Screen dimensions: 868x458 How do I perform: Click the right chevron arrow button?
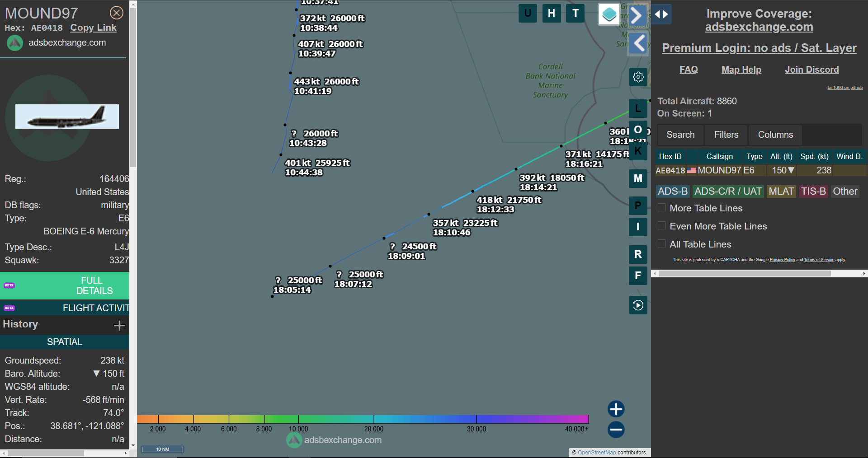(x=636, y=16)
